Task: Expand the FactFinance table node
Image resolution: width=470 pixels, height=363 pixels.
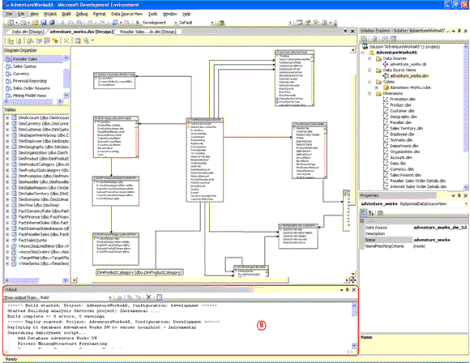Action: pos(7,217)
